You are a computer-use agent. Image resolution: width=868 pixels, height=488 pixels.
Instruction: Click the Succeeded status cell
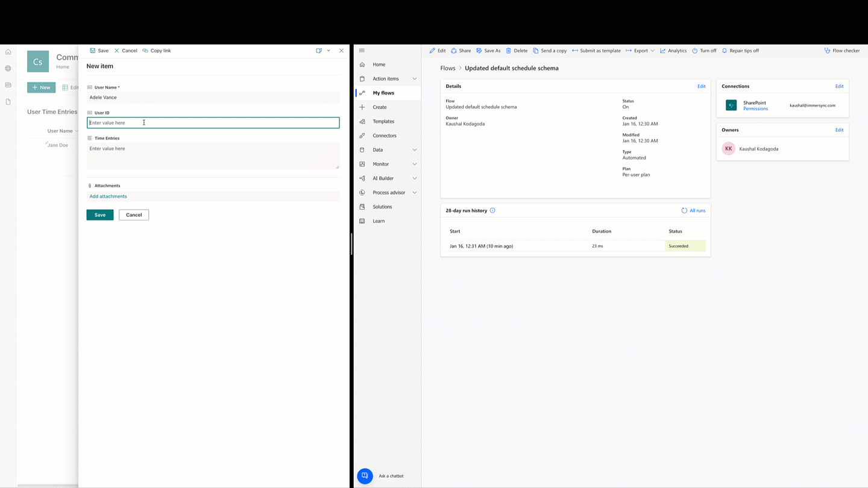point(685,246)
